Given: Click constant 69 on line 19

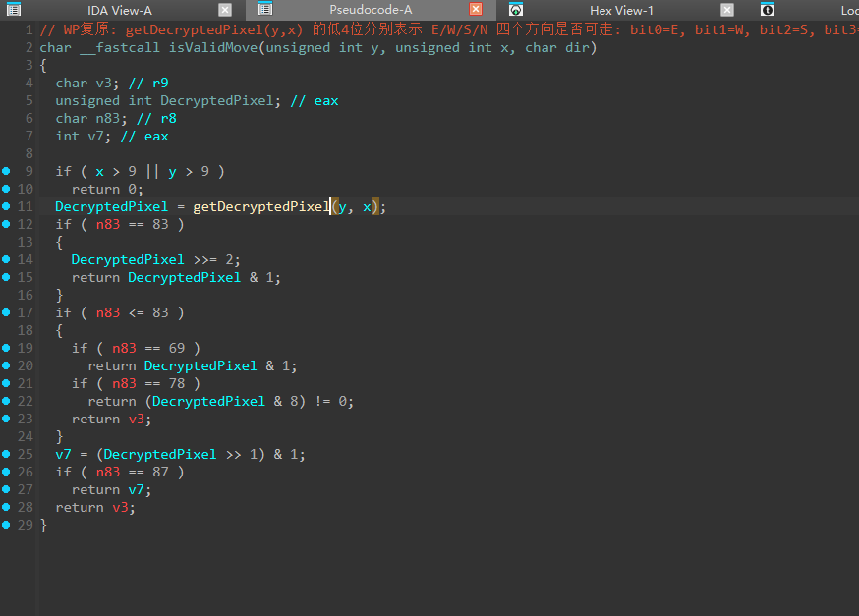Looking at the screenshot, I should 176,348.
